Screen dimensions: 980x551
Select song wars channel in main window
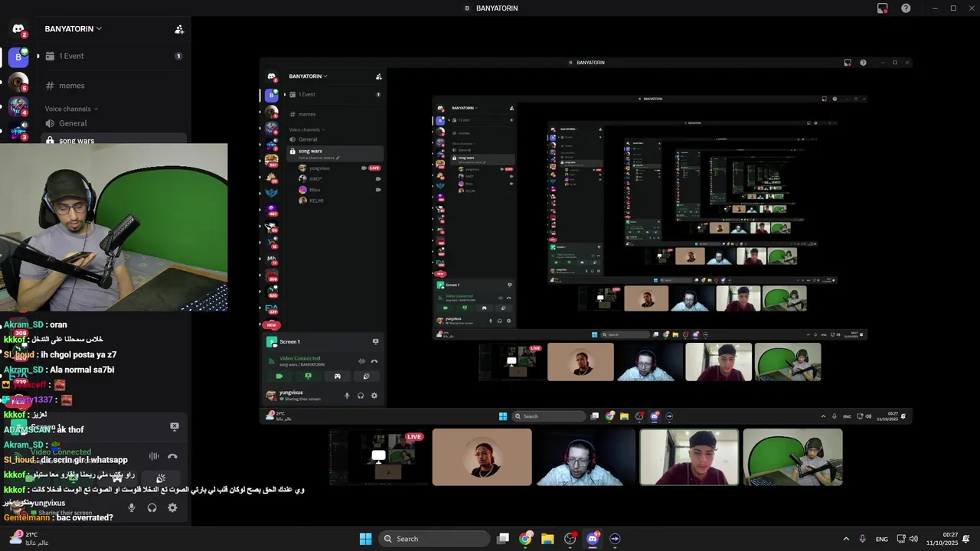point(113,140)
